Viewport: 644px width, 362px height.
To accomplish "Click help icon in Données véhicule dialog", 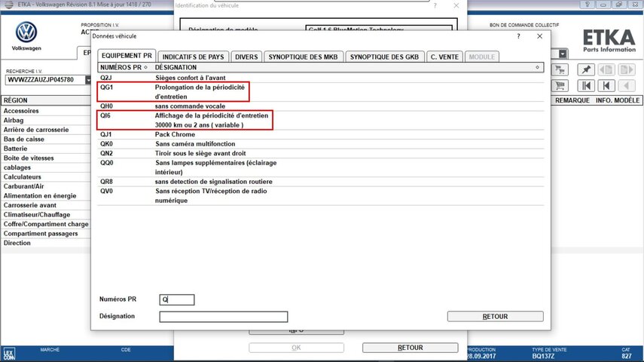I will (518, 36).
